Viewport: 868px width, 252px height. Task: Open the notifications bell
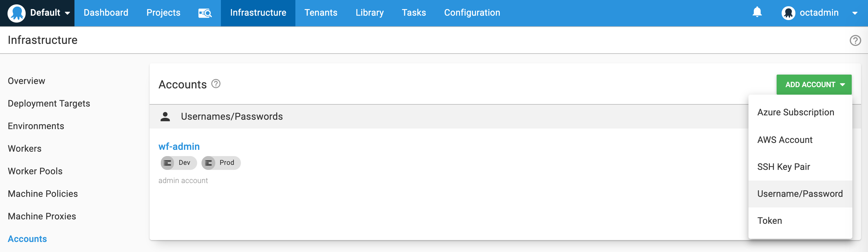pos(757,13)
